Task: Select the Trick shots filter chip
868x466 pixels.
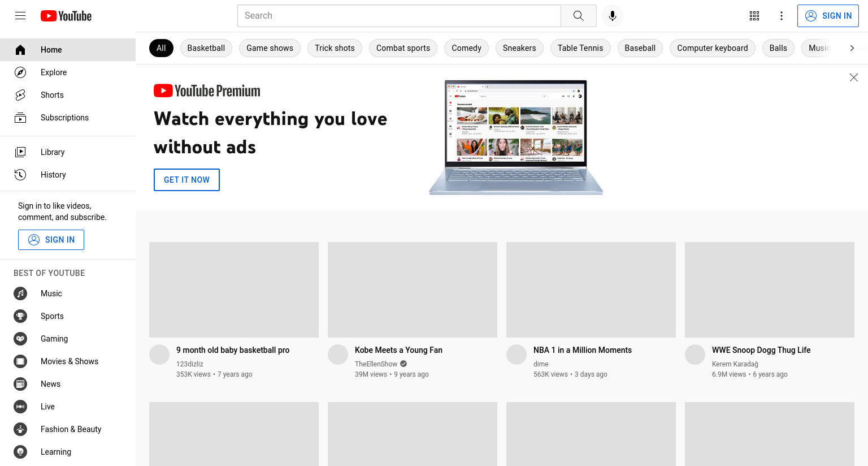Action: [335, 48]
